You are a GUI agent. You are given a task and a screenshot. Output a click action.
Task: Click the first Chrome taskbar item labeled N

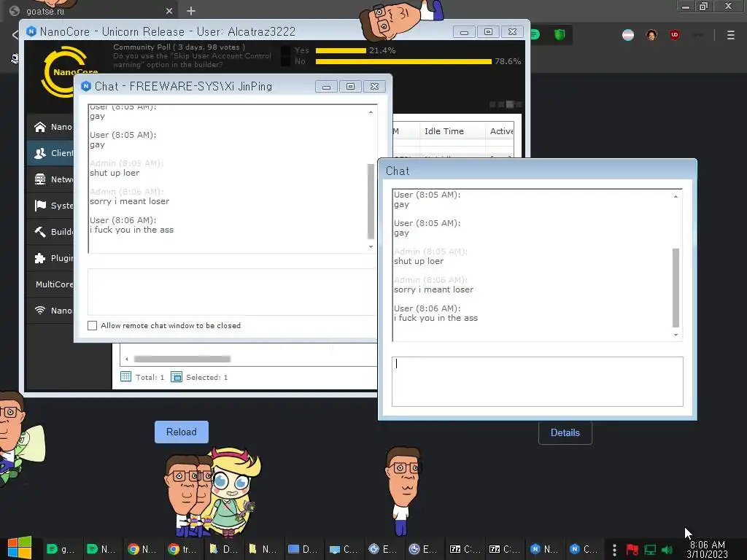(x=142, y=549)
